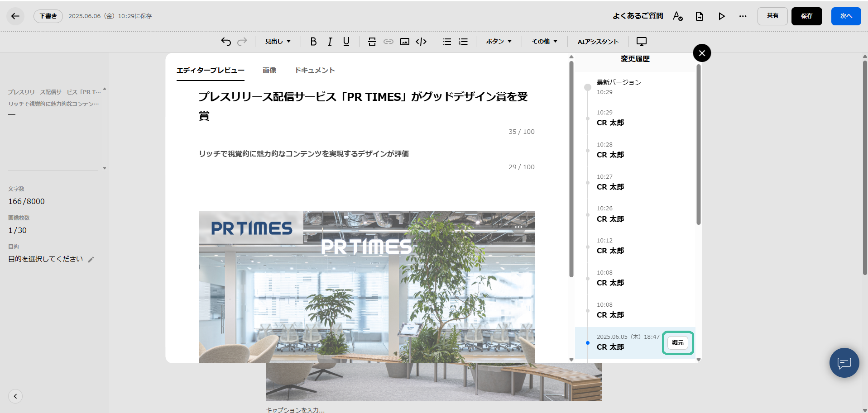
Task: Close the 変更履歴 history panel
Action: (x=702, y=53)
